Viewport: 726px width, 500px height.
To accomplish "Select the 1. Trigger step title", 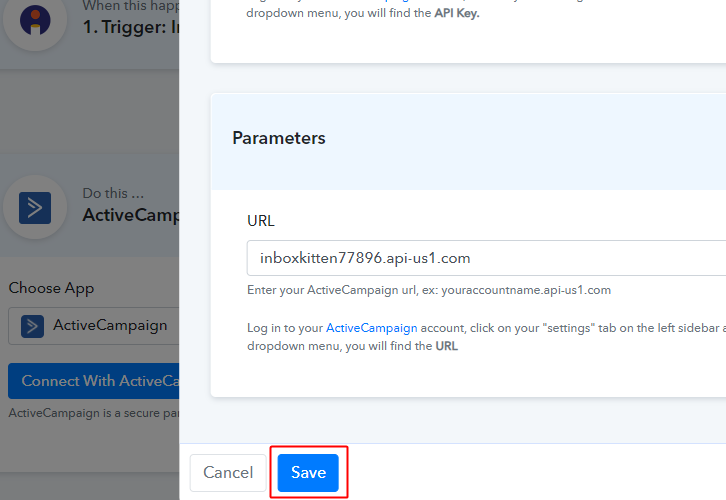I will click(130, 26).
